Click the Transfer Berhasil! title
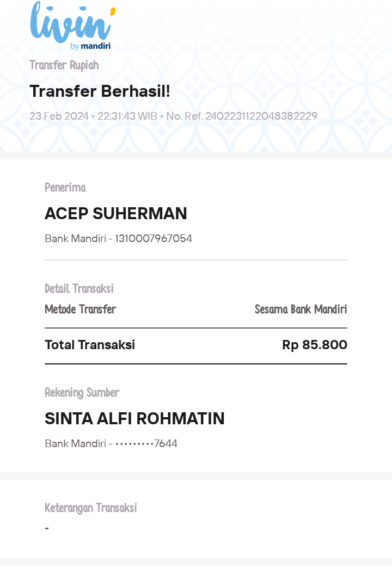Viewport: 392px width, 588px height. tap(100, 91)
